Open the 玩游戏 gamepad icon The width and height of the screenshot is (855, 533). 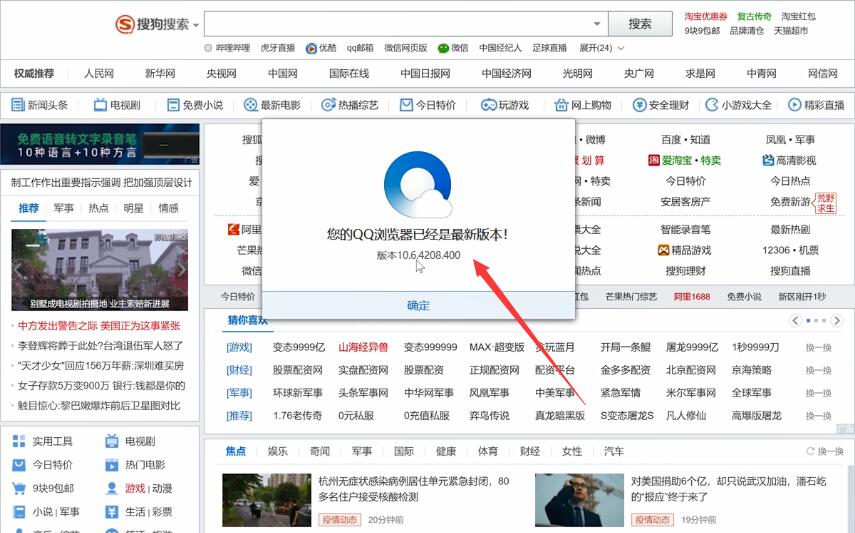point(488,105)
